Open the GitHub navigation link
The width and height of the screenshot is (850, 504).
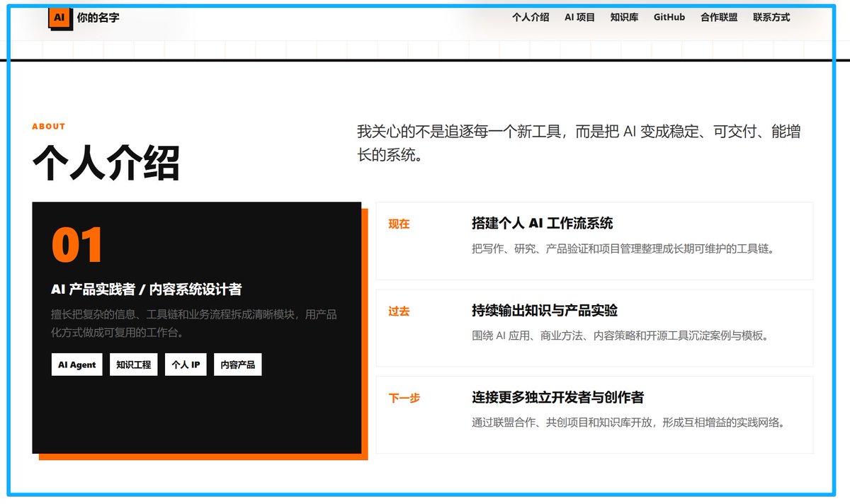669,18
